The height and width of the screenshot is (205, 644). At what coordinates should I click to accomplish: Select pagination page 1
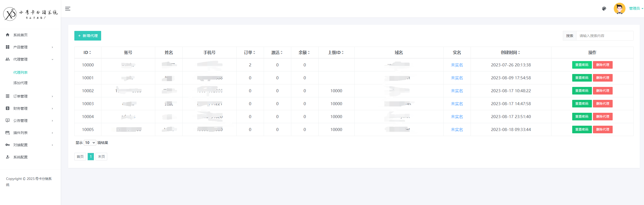pos(91,157)
